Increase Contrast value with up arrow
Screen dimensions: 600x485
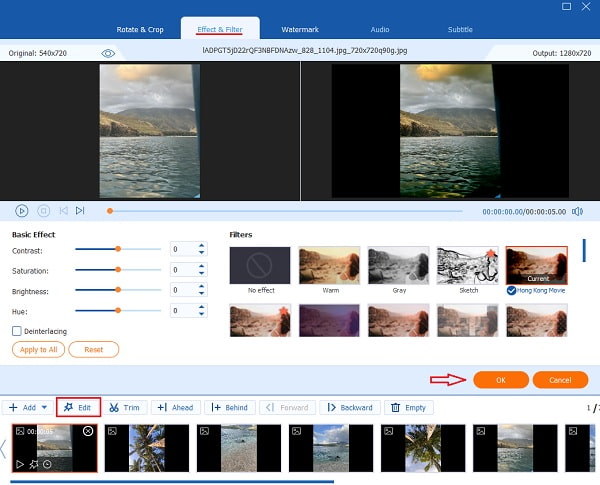201,245
